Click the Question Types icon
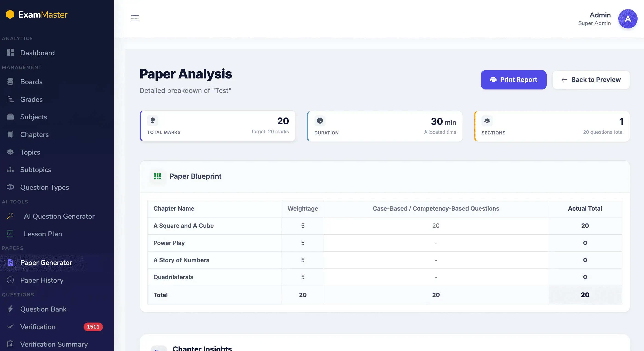The height and width of the screenshot is (351, 644). pyautogui.click(x=10, y=187)
